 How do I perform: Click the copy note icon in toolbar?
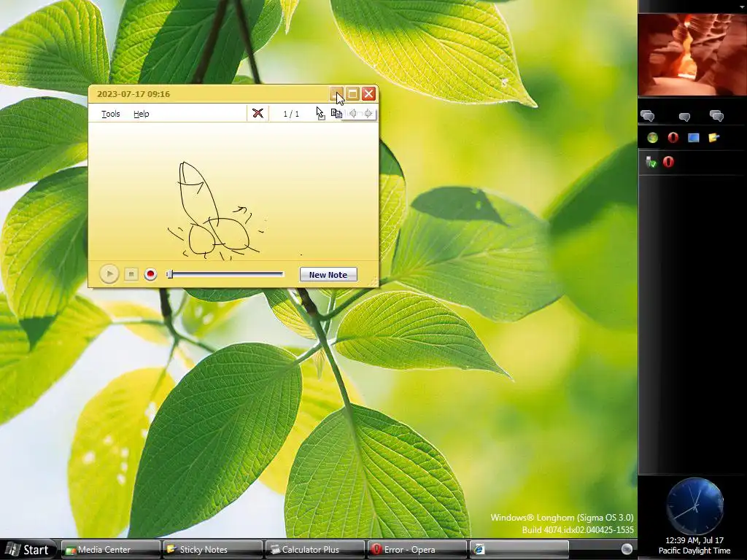click(336, 113)
